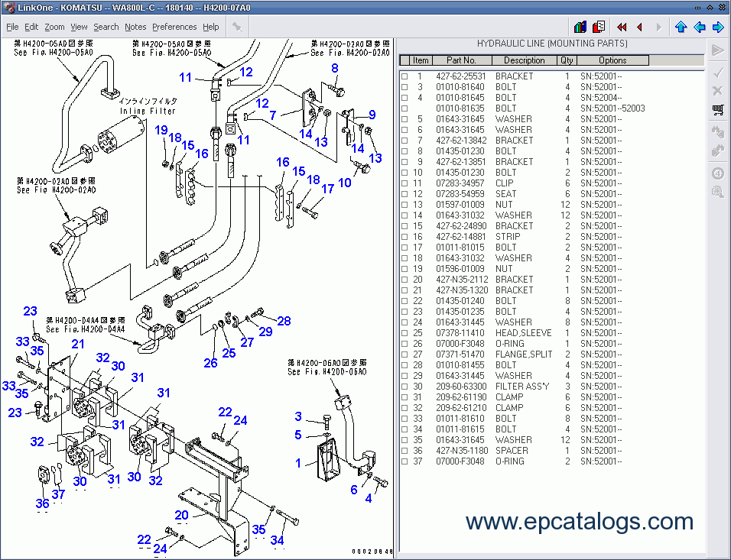Click the grey circular target sidebar icon
The image size is (731, 560).
coord(718,173)
